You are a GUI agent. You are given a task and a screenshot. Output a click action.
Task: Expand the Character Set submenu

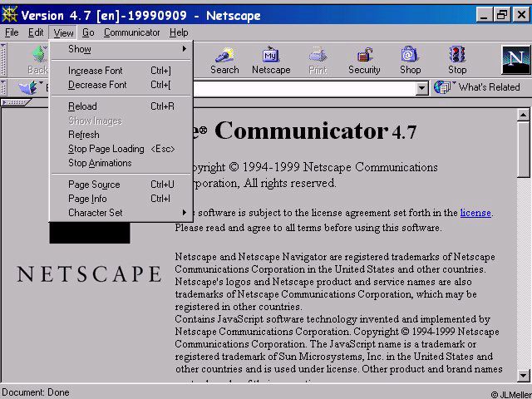[x=122, y=213]
